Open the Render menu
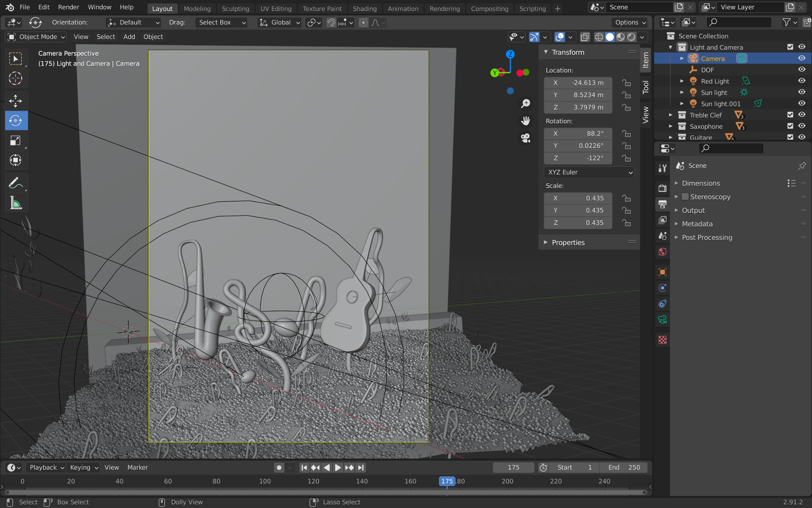Image resolution: width=812 pixels, height=508 pixels. coord(69,7)
